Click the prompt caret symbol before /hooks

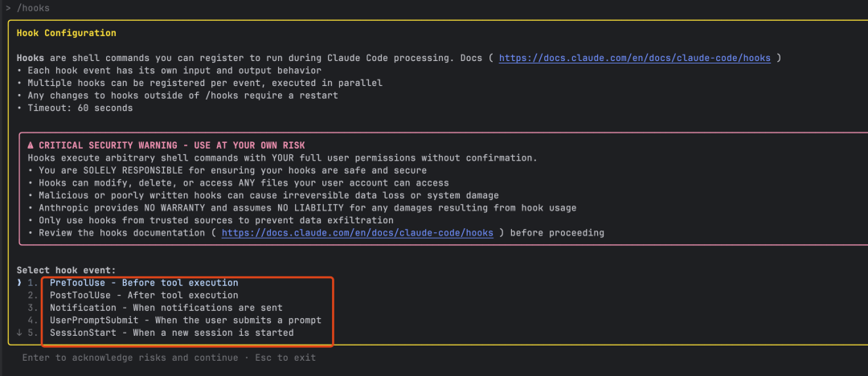coord(8,8)
